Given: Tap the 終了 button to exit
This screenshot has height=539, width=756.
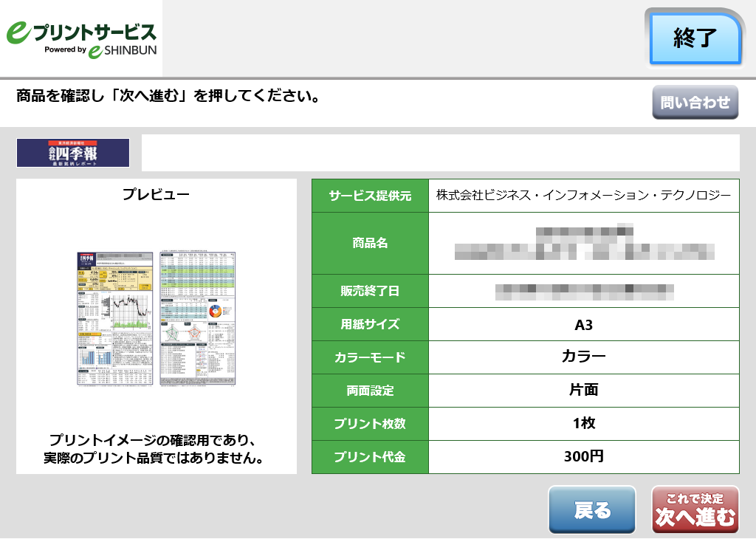Looking at the screenshot, I should pos(695,38).
